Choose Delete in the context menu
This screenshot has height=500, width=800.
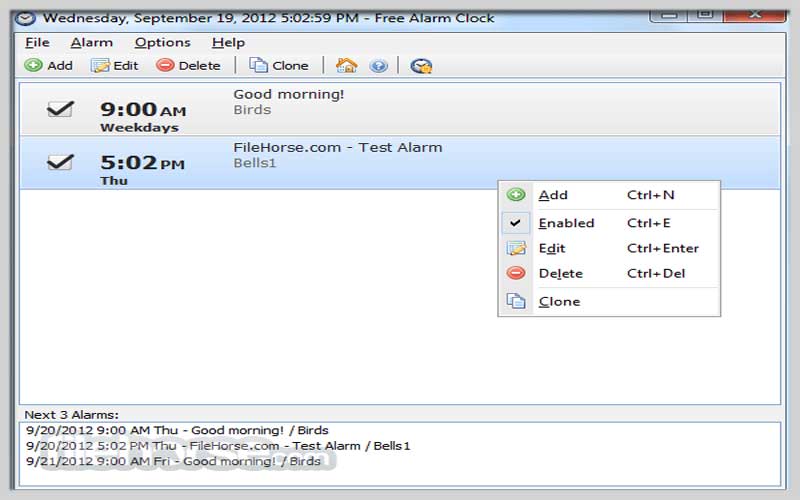(609, 273)
